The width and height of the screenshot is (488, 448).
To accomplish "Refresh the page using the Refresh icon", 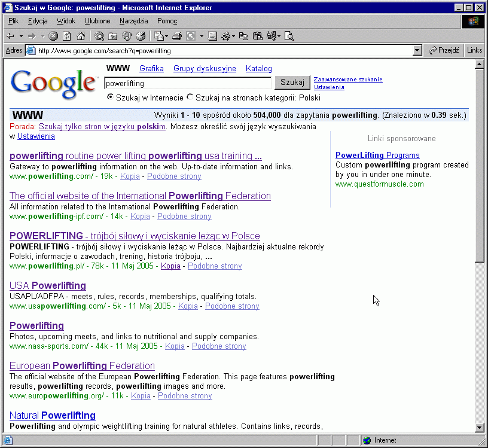I will click(x=67, y=36).
